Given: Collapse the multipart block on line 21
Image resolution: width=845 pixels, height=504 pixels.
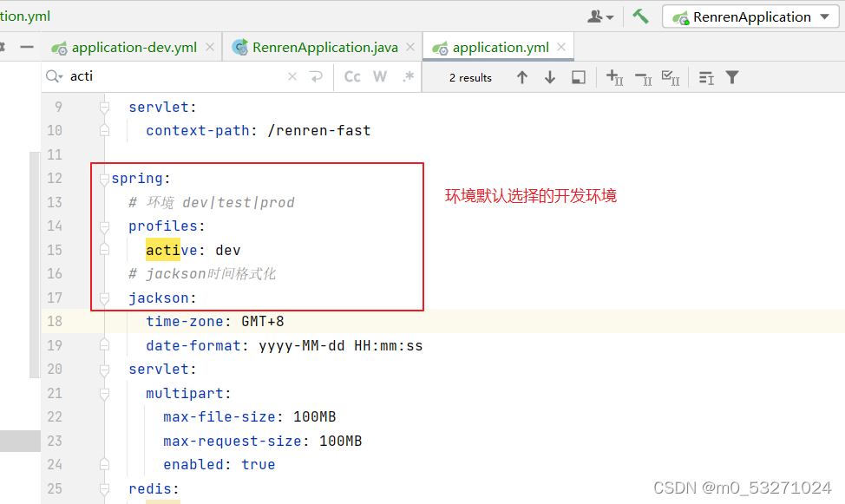Looking at the screenshot, I should pyautogui.click(x=105, y=394).
